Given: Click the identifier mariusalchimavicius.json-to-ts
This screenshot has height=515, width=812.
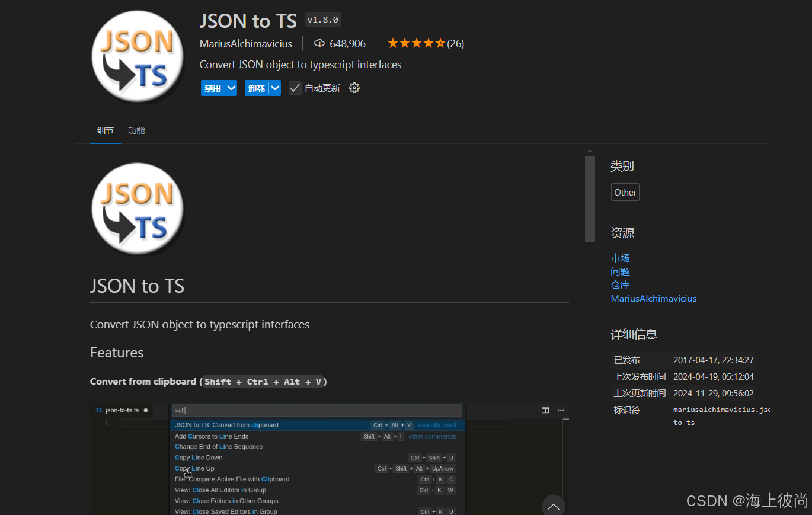Looking at the screenshot, I should click(x=721, y=416).
